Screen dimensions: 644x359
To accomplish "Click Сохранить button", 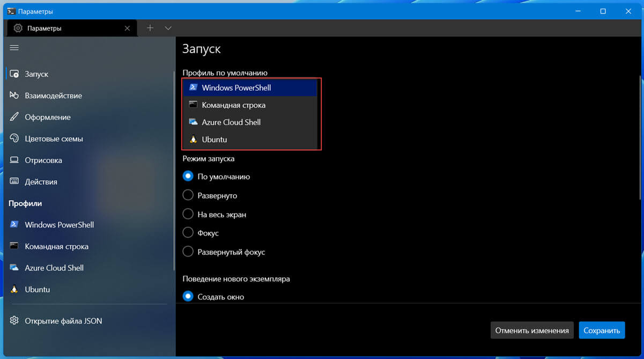I will point(602,330).
